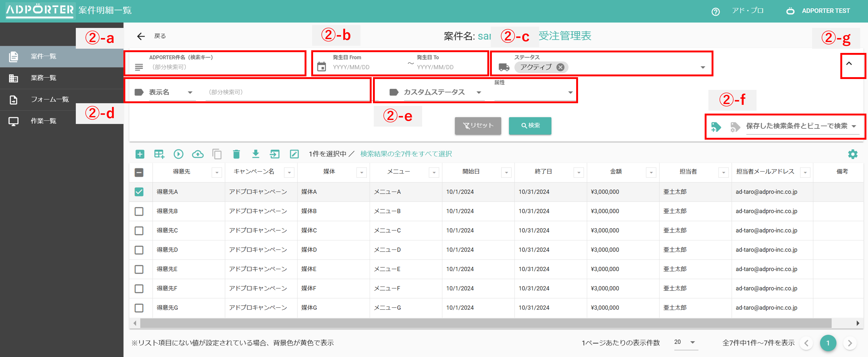Click the save search condition tag icon
Screen dimensions: 868x357
point(716,127)
